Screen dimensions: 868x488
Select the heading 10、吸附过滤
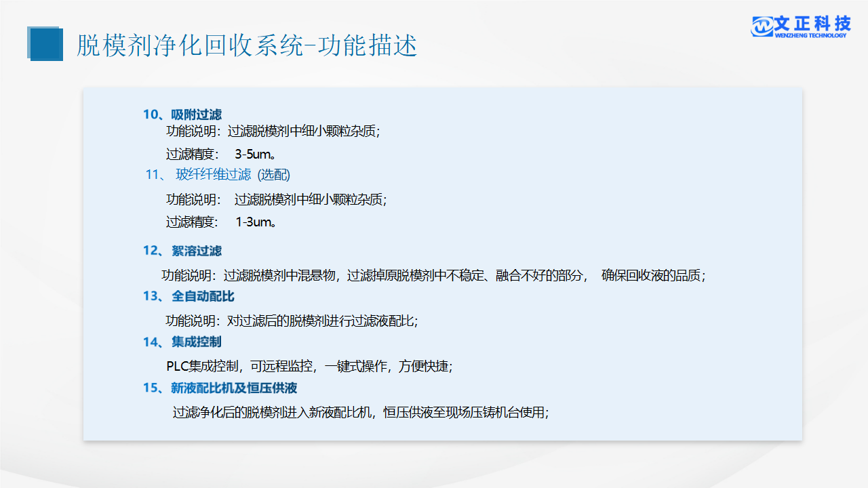pyautogui.click(x=182, y=115)
